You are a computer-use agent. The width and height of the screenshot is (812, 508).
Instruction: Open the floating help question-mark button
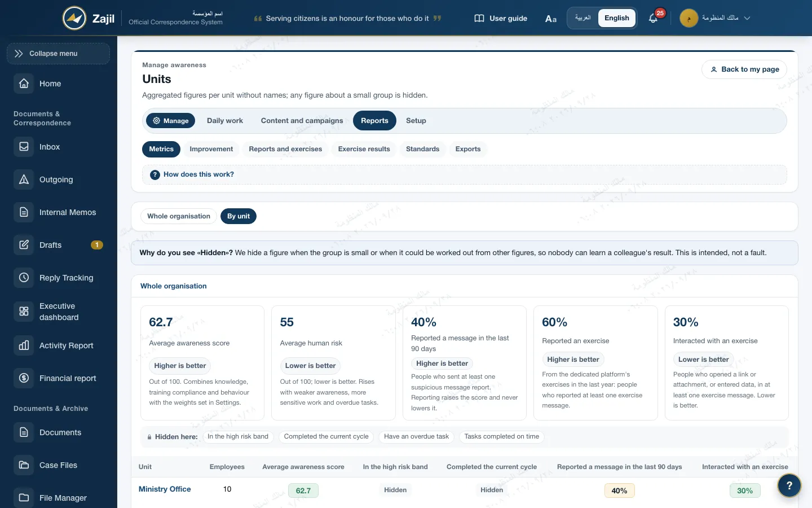click(x=789, y=485)
